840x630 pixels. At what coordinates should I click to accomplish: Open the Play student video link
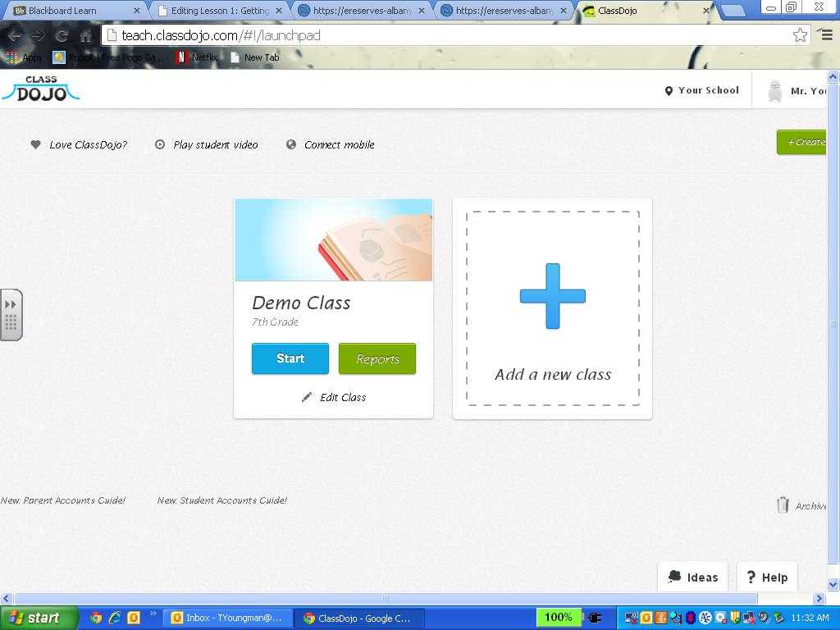[216, 144]
